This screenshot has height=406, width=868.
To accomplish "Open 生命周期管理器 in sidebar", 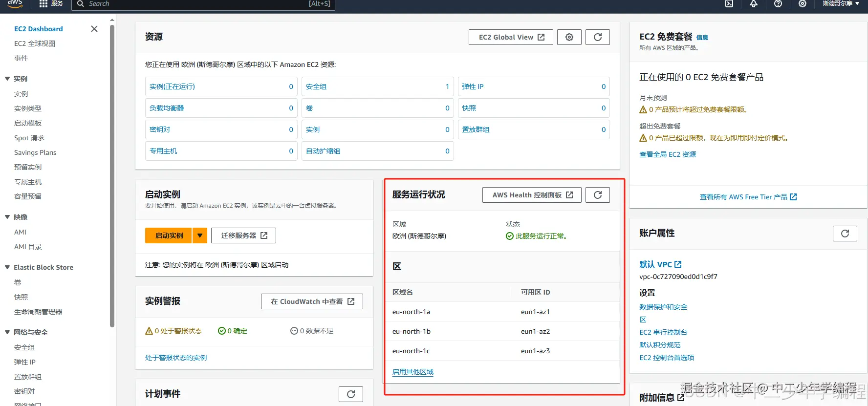I will [38, 312].
